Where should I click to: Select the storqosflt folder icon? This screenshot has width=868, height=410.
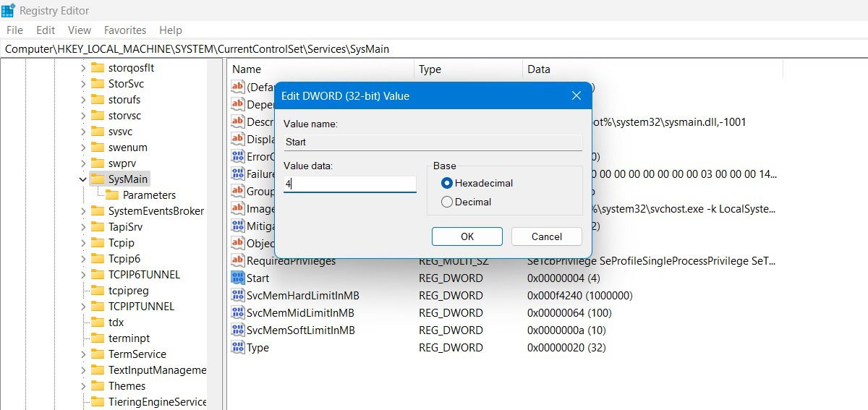coord(97,68)
